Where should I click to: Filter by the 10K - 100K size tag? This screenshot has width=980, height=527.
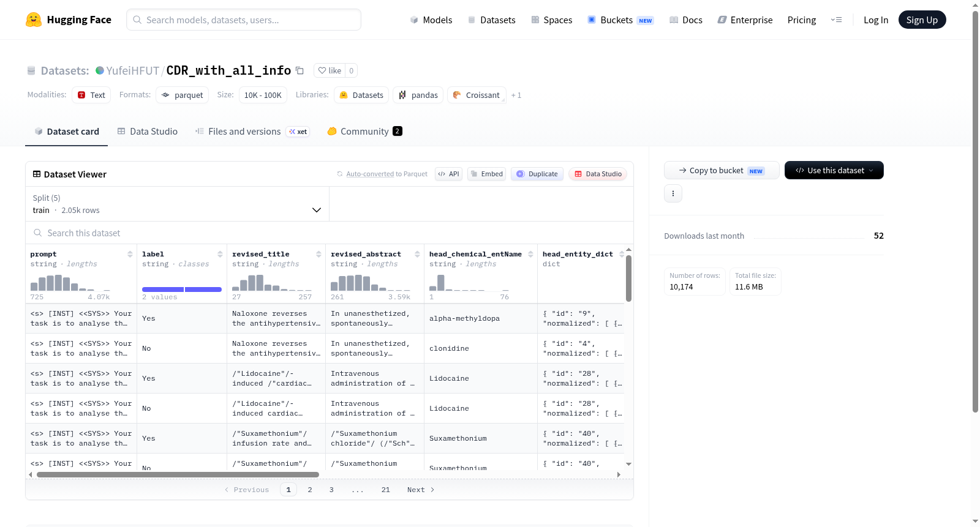tap(263, 95)
